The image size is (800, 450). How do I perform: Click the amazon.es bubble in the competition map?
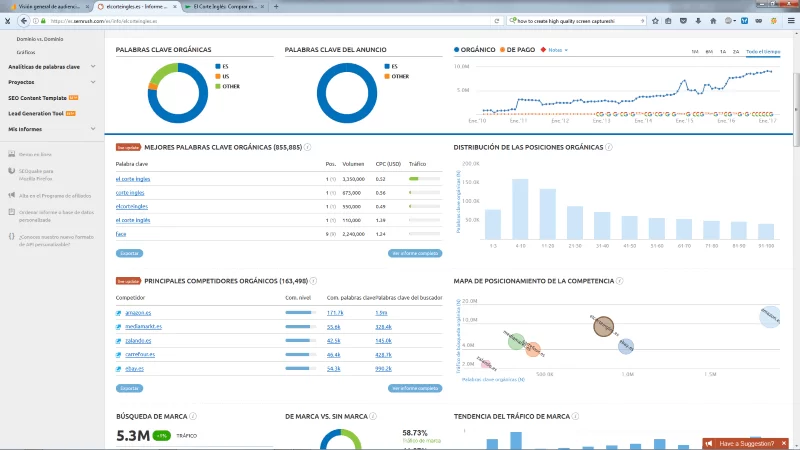[x=770, y=316]
